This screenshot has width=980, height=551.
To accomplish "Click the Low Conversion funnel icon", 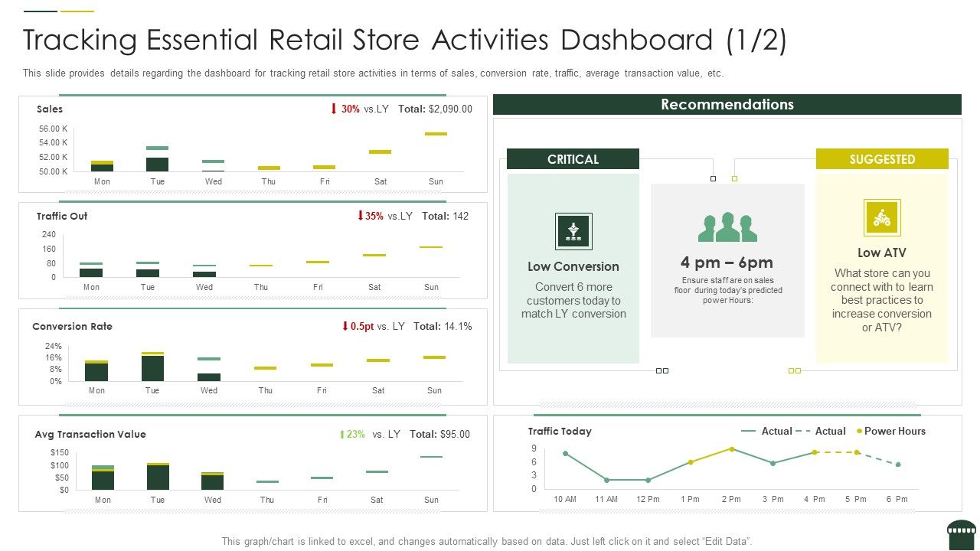I will coord(573,232).
